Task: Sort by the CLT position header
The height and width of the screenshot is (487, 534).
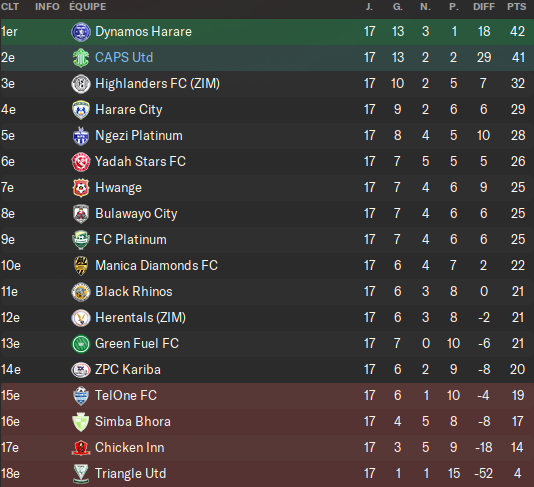Action: (x=10, y=6)
